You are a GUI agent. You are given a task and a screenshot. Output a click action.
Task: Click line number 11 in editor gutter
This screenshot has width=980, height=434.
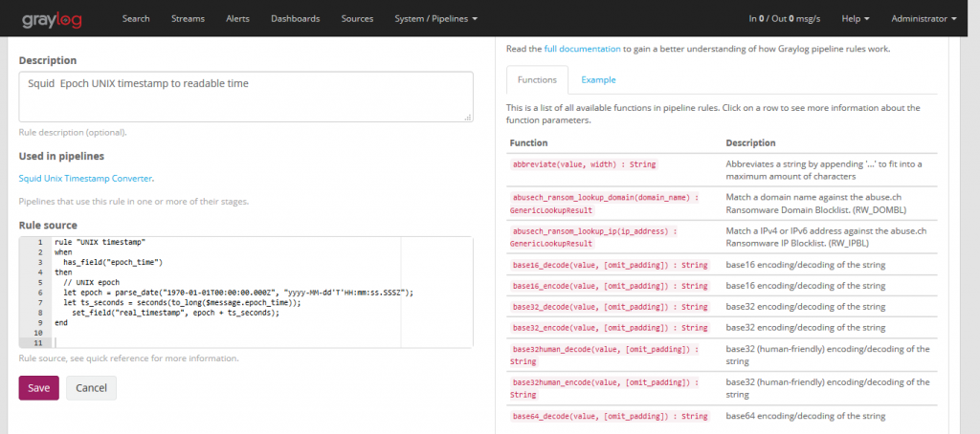39,343
